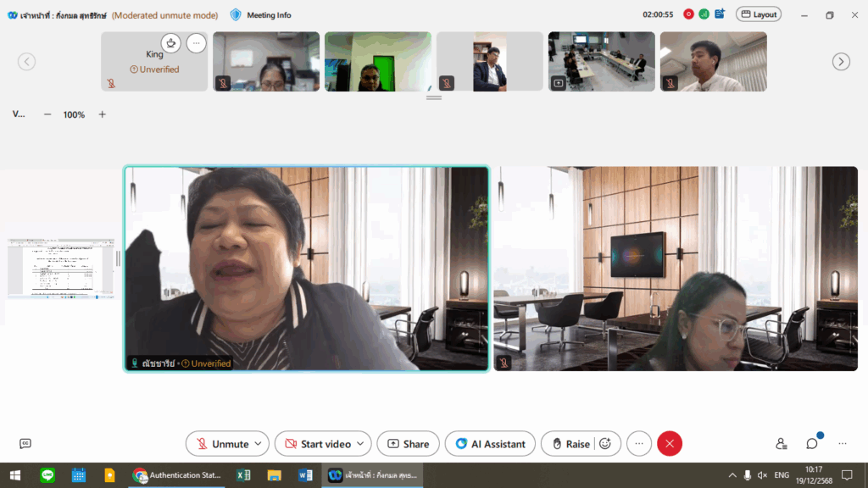Click the Share button
The height and width of the screenshot is (488, 868).
pos(408,443)
